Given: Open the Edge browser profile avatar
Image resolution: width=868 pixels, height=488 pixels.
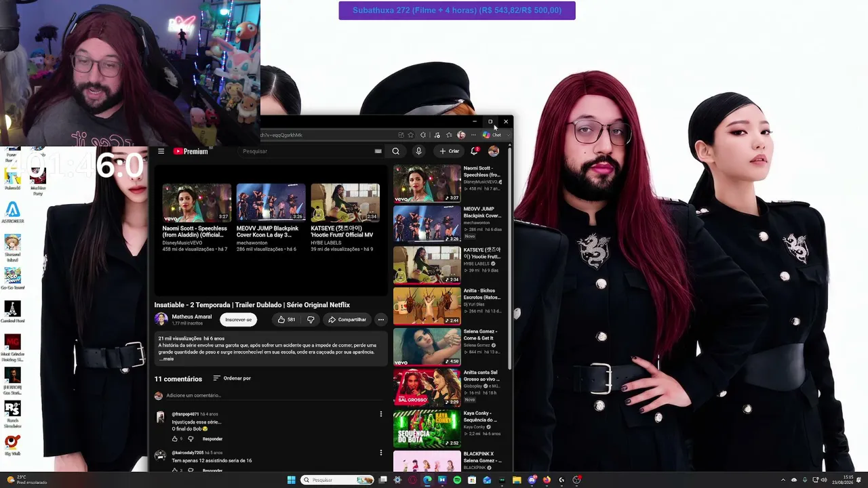Looking at the screenshot, I should coord(461,135).
